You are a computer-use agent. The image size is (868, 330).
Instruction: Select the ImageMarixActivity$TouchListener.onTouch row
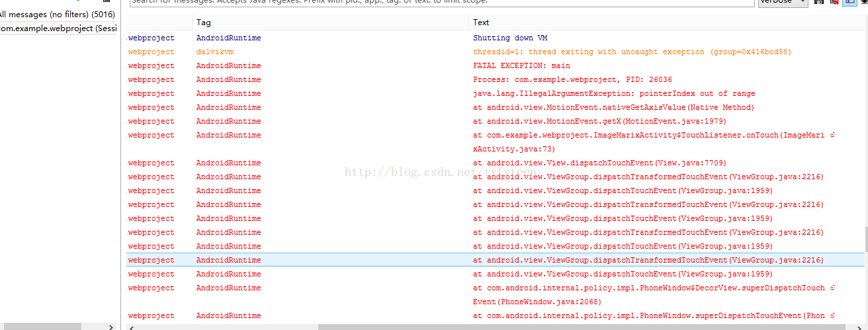click(x=496, y=142)
